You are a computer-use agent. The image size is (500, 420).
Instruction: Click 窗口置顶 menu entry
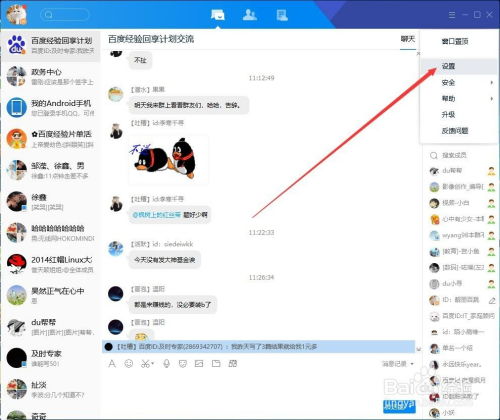pos(459,41)
